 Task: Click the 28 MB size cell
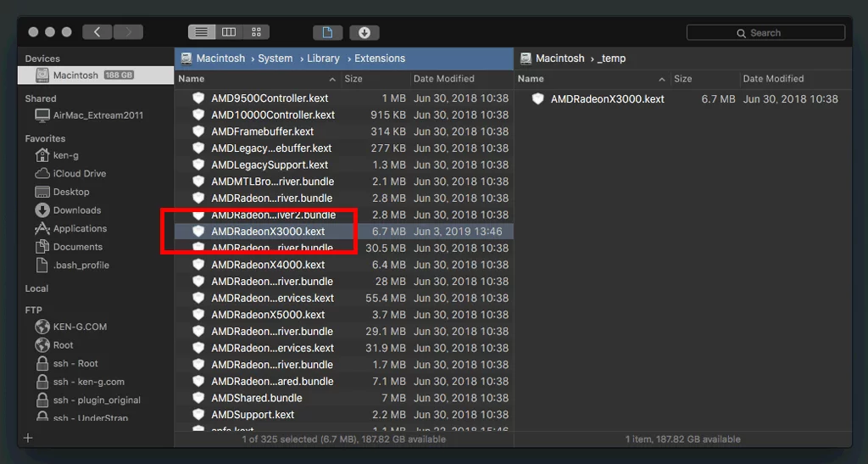click(x=390, y=282)
